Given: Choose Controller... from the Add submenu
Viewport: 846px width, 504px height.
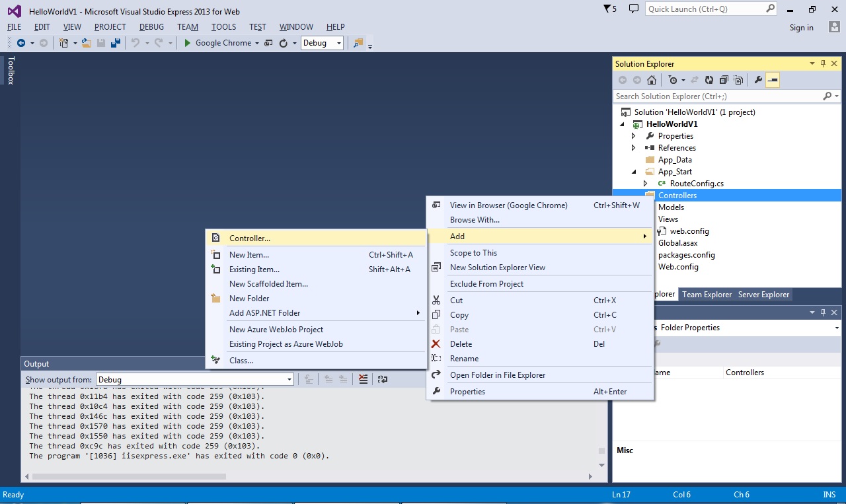Looking at the screenshot, I should click(316, 238).
